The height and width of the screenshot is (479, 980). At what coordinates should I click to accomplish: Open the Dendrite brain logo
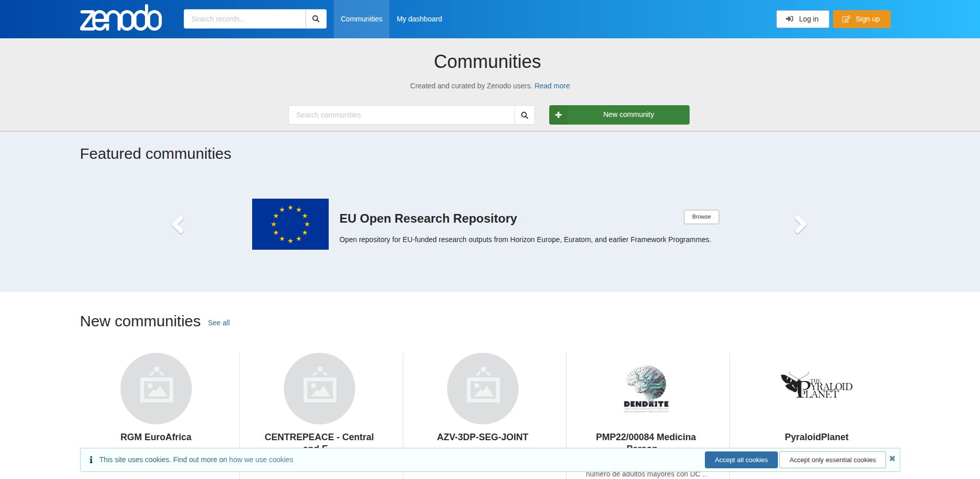pyautogui.click(x=646, y=389)
